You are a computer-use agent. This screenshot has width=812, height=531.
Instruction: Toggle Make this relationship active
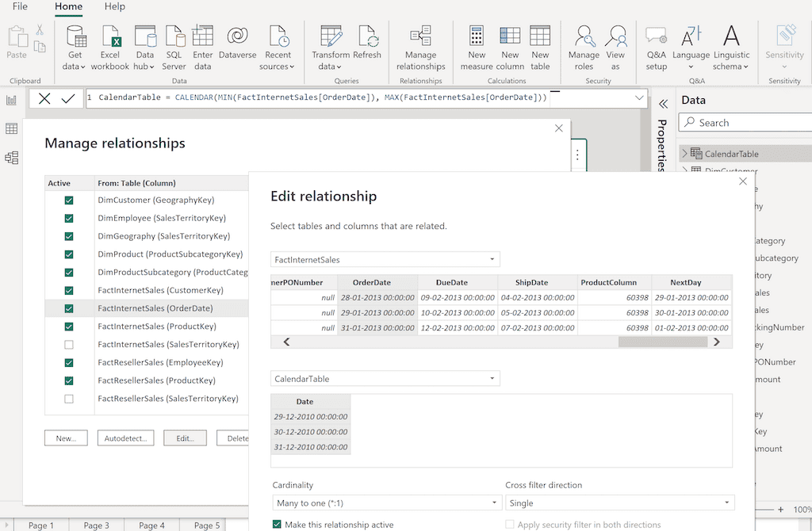(x=277, y=525)
